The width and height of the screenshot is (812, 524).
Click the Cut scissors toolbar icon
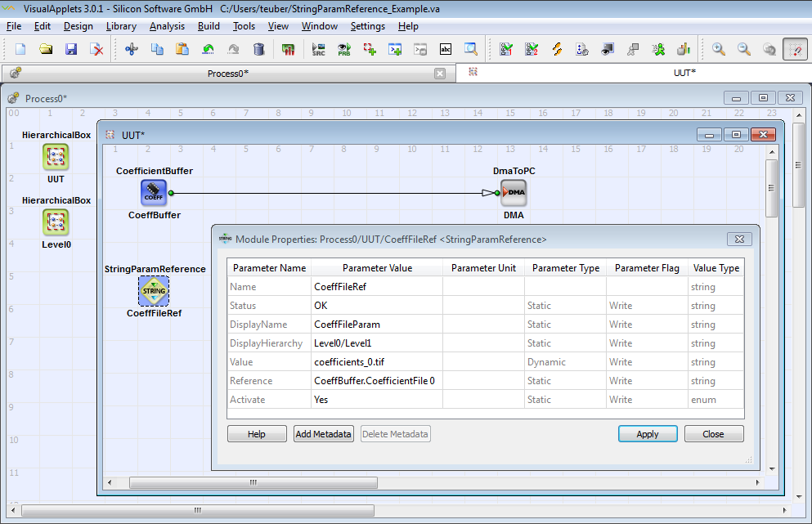(x=131, y=49)
